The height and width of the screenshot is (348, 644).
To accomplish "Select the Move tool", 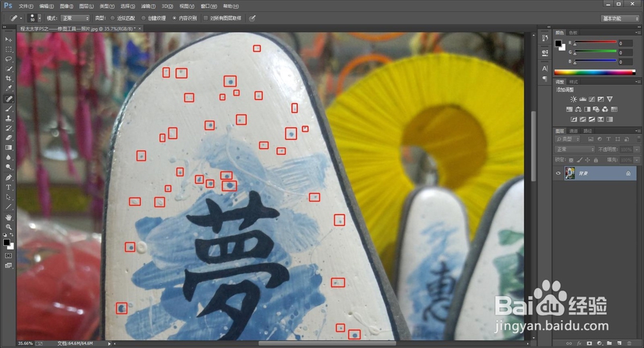I will 8,39.
